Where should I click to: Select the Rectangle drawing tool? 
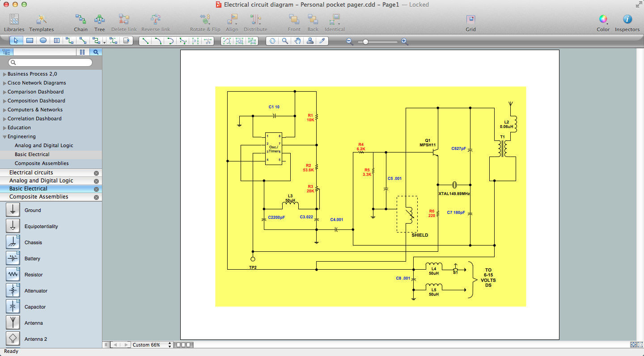point(30,41)
